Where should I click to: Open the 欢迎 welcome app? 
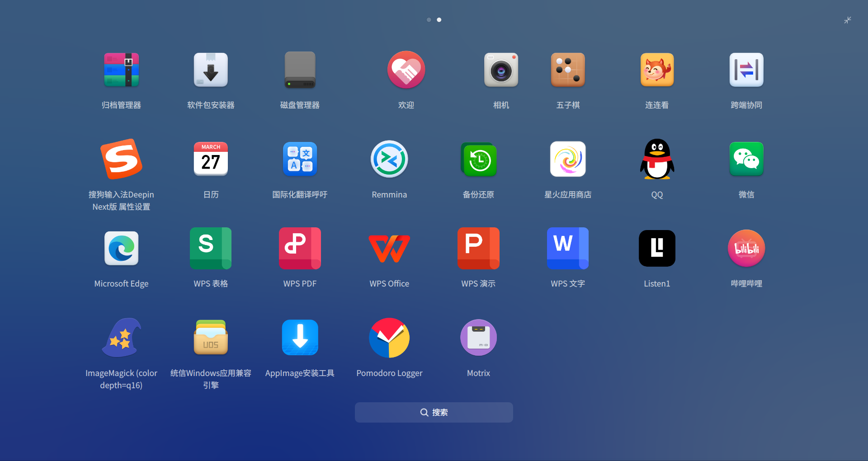click(x=406, y=70)
